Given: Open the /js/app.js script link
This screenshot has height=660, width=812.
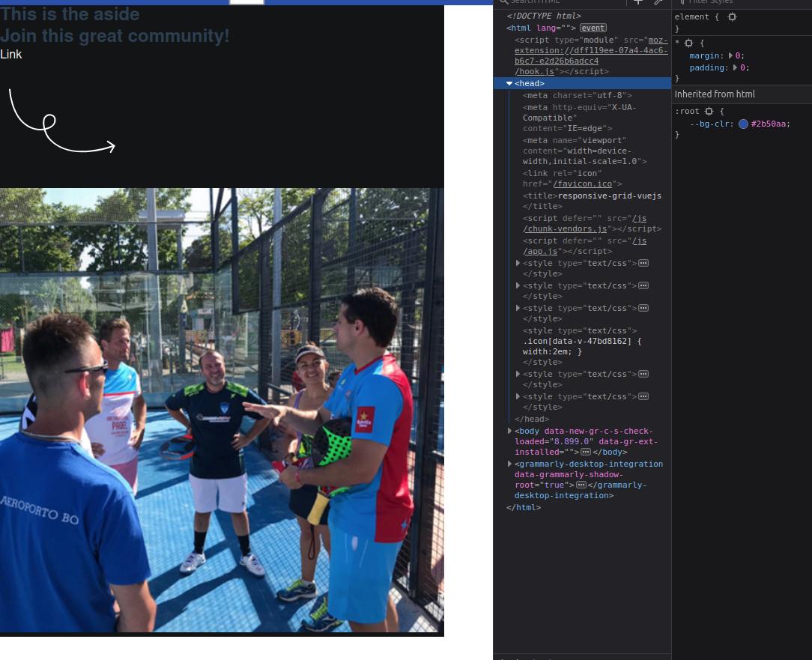Looking at the screenshot, I should pyautogui.click(x=585, y=246).
